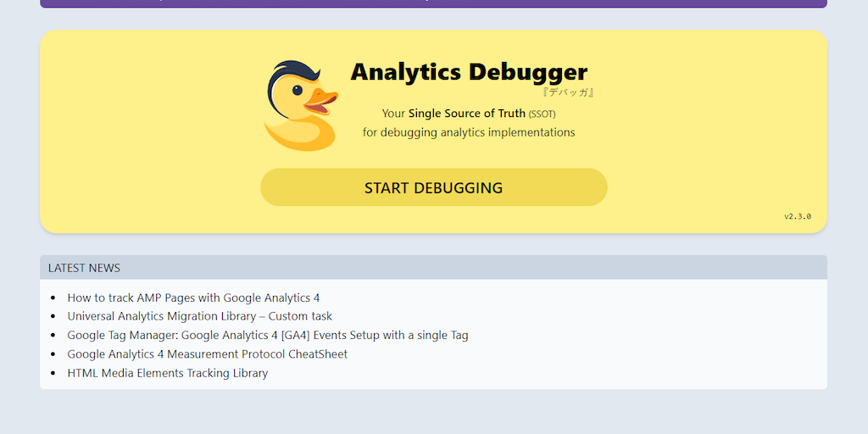Image resolution: width=868 pixels, height=434 pixels.
Task: Open the AMP Pages tracking article
Action: (x=193, y=298)
